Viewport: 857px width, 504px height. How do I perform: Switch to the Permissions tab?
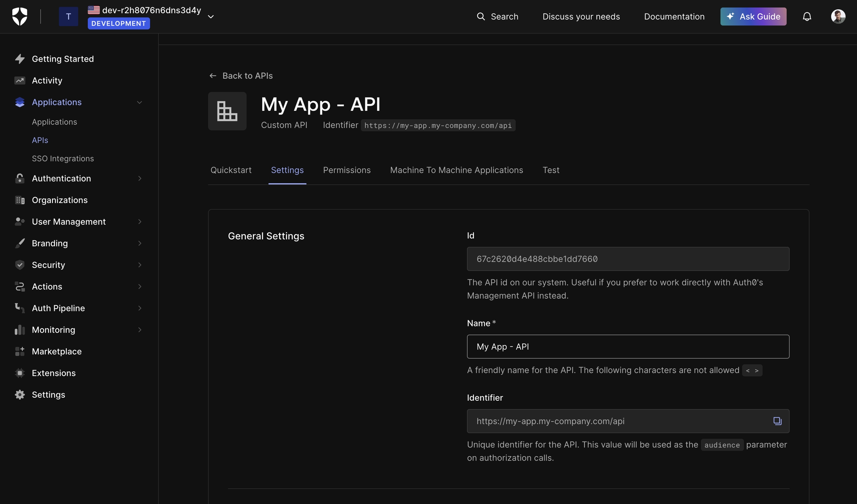347,170
